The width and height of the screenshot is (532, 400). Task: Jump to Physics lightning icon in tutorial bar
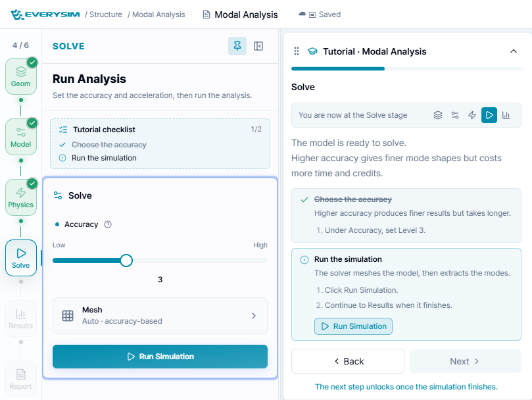point(472,115)
